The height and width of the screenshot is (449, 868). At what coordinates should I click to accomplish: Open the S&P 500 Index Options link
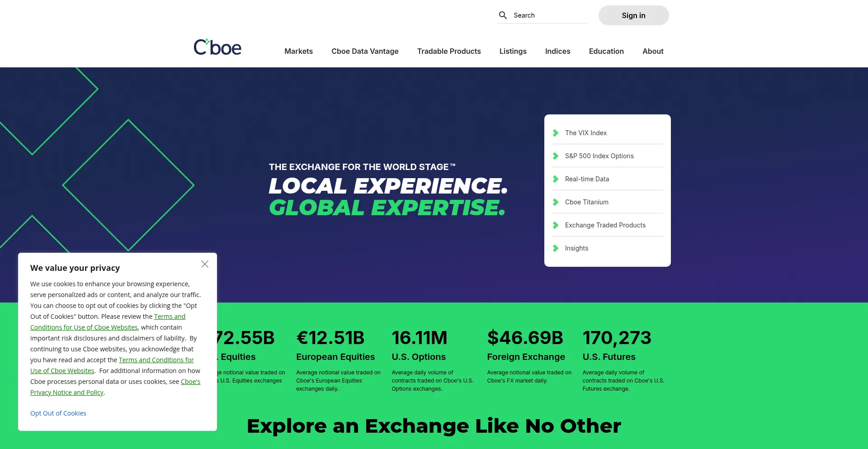[599, 156]
